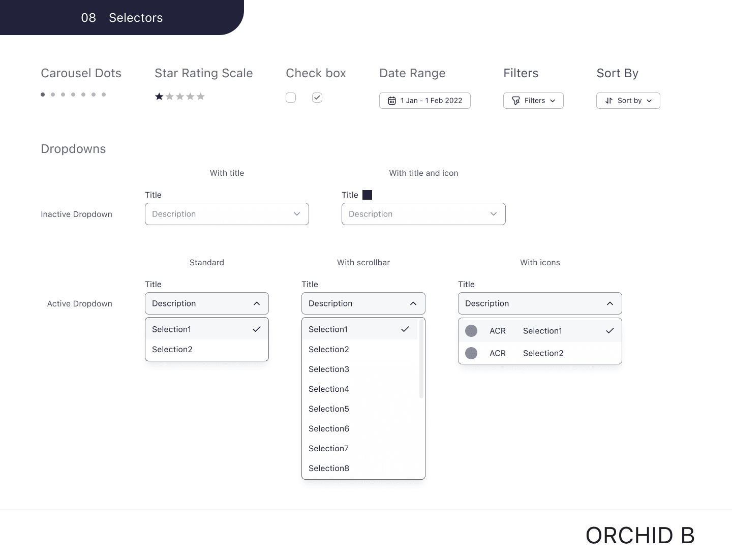
Task: Collapse the With icons Description dropdown
Action: click(x=540, y=303)
